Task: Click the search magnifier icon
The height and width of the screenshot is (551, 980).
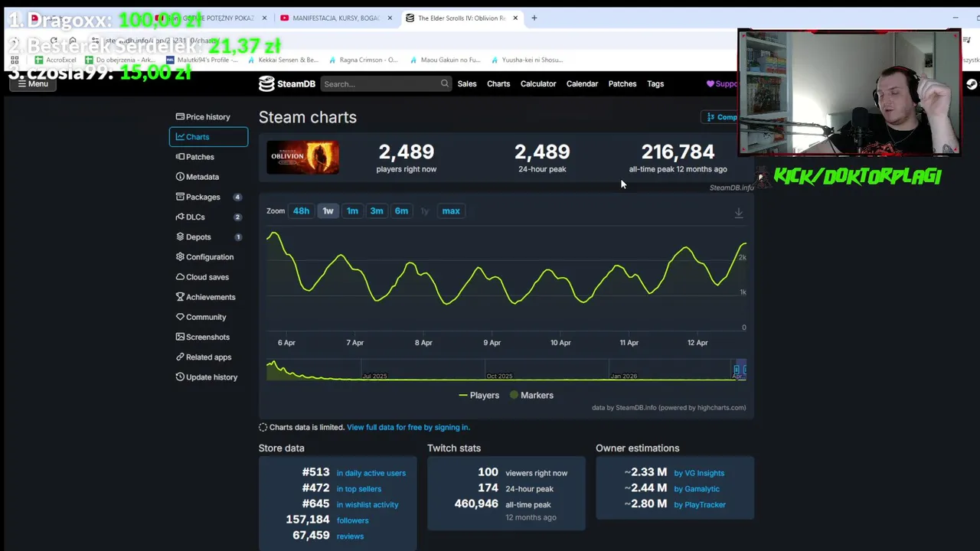Action: pos(444,83)
